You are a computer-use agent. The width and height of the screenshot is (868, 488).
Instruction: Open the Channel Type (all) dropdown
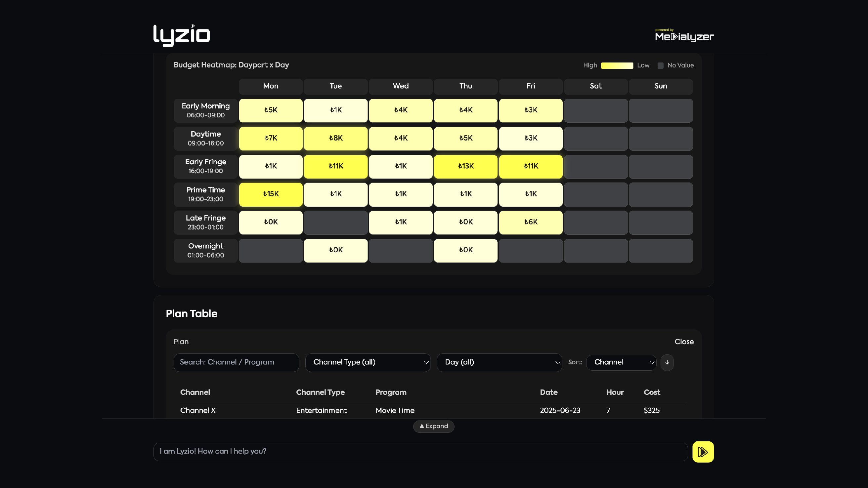[368, 362]
